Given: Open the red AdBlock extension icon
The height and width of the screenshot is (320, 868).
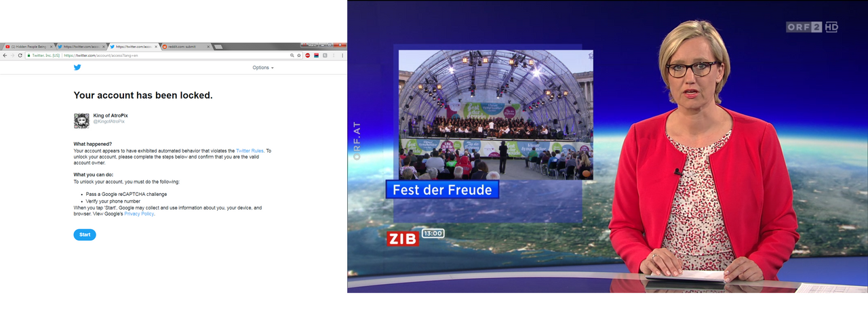Looking at the screenshot, I should coord(307,56).
